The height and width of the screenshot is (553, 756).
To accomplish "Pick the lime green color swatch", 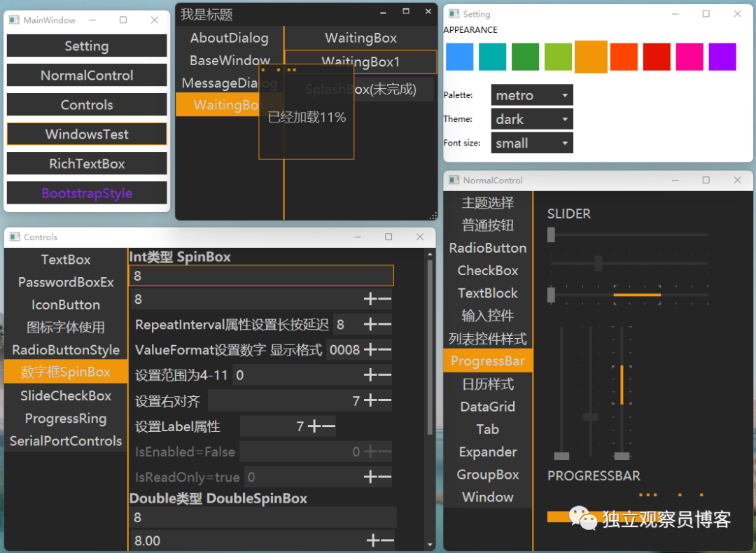I will pos(558,57).
